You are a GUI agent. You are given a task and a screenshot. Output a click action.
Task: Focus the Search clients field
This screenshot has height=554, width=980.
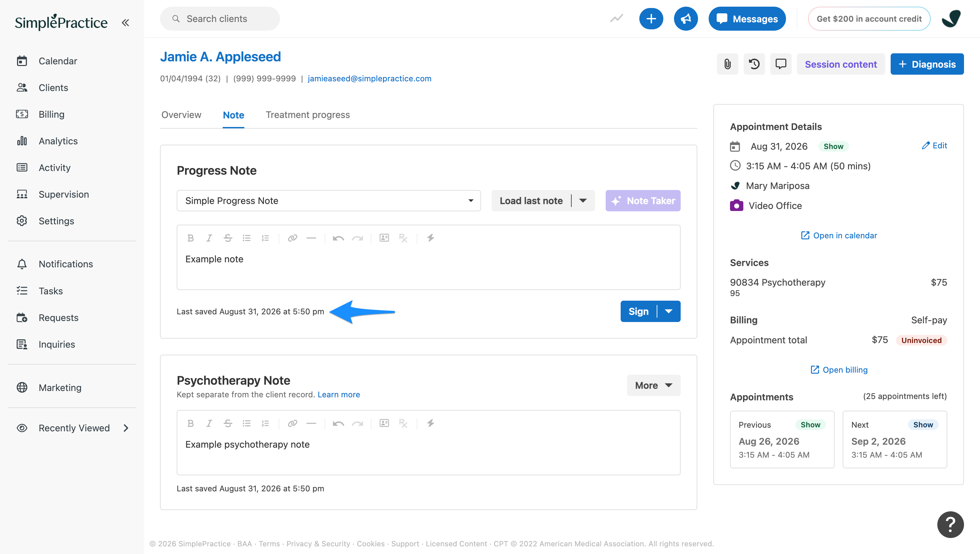tap(220, 19)
